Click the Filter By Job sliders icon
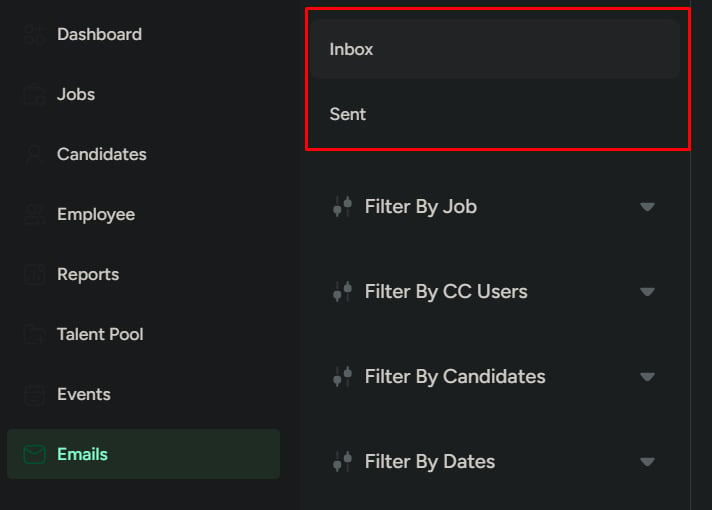Image resolution: width=712 pixels, height=510 pixels. coord(342,207)
